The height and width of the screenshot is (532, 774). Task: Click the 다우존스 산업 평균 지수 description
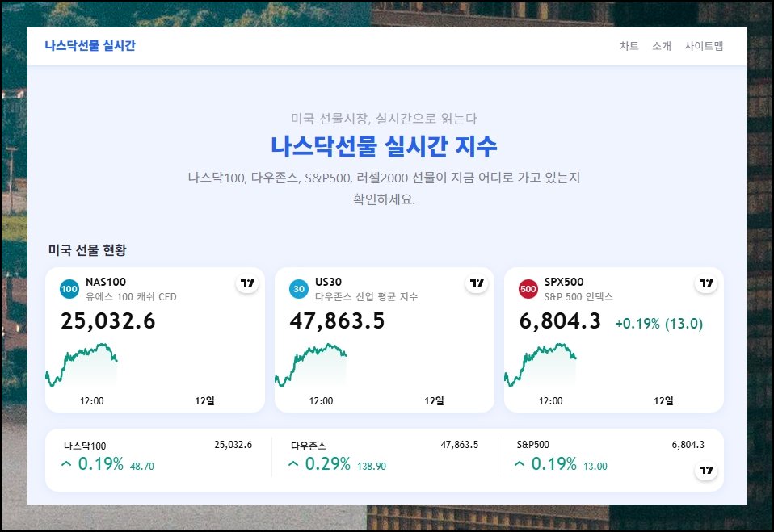click(x=366, y=297)
